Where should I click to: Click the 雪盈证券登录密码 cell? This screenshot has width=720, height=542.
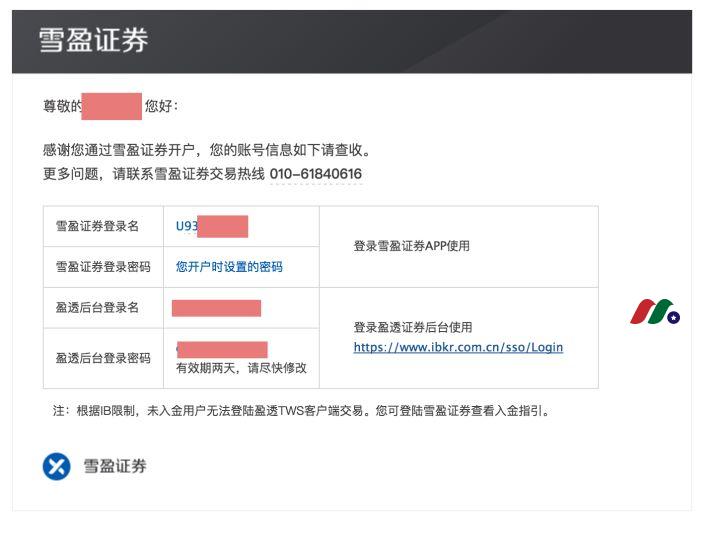[x=103, y=267]
